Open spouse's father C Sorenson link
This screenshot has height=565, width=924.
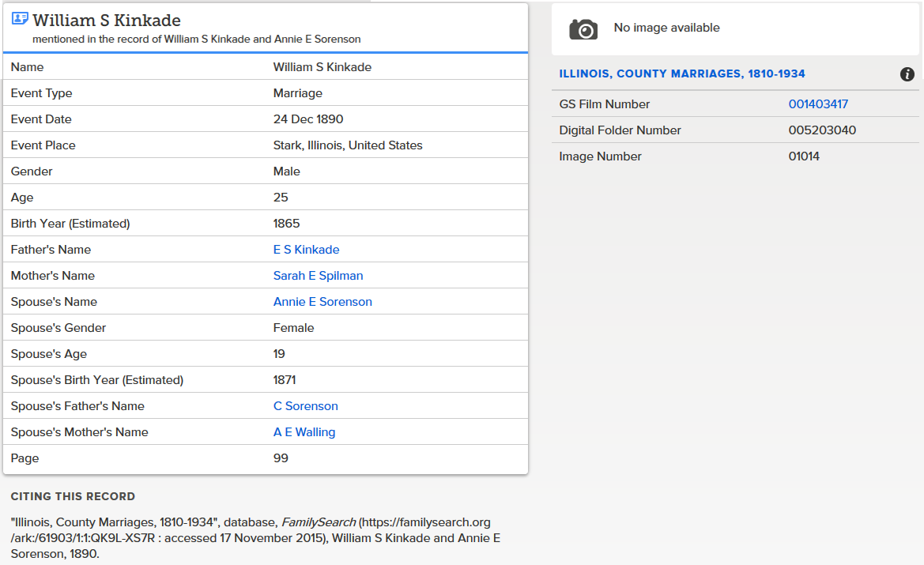tap(305, 406)
